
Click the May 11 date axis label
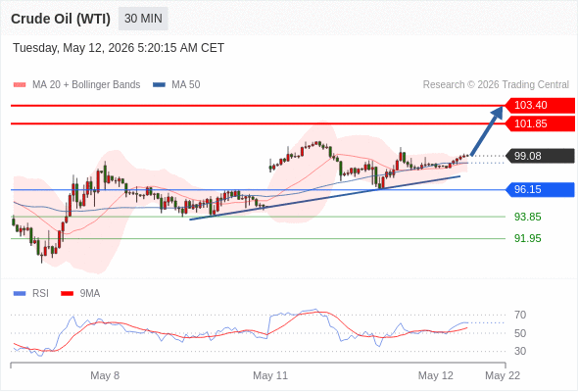tap(270, 375)
